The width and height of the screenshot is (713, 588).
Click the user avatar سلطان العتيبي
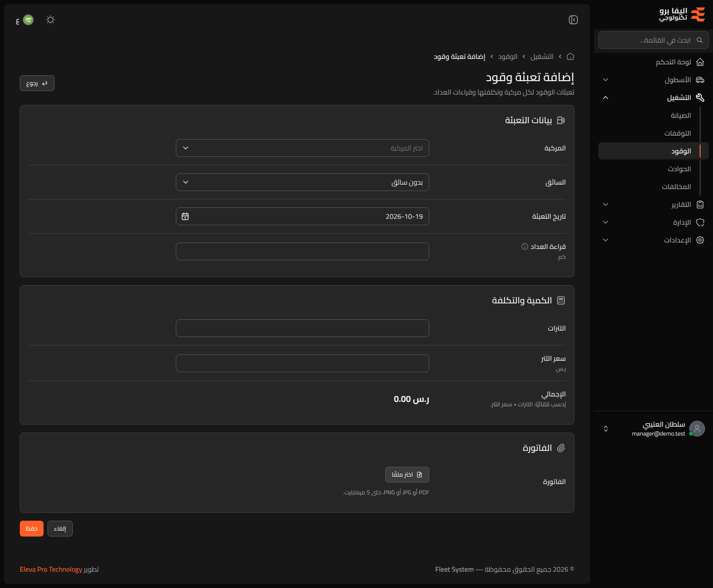pos(697,429)
